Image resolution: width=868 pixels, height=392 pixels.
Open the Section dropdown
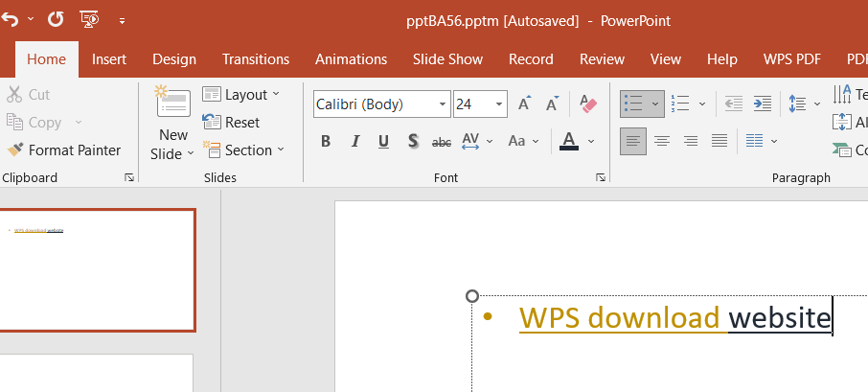(243, 150)
